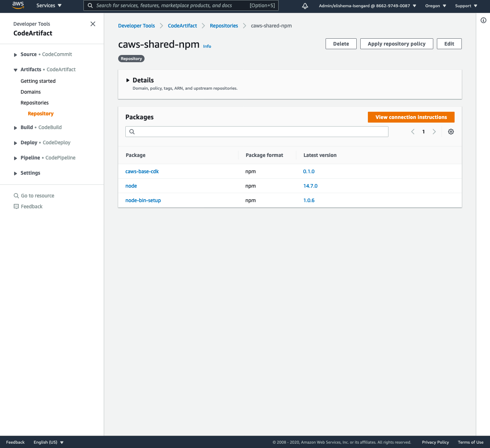This screenshot has width=490, height=448.
Task: Click the Info link beside the repository name
Action: click(207, 46)
